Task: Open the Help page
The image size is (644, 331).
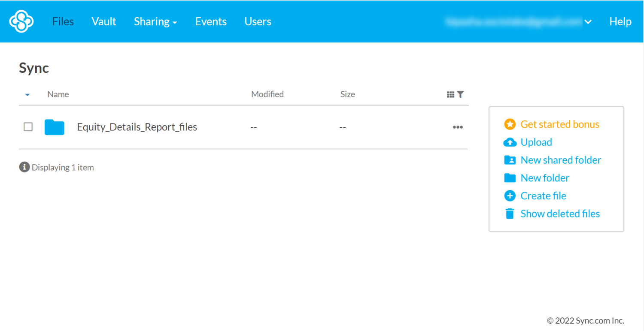Action: pos(620,21)
